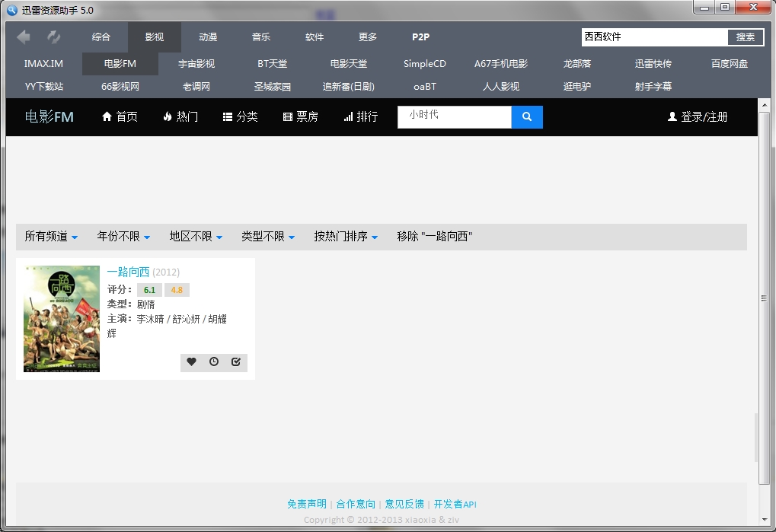Select the 迅雷快传 source
Image resolution: width=776 pixels, height=532 pixels.
point(653,64)
